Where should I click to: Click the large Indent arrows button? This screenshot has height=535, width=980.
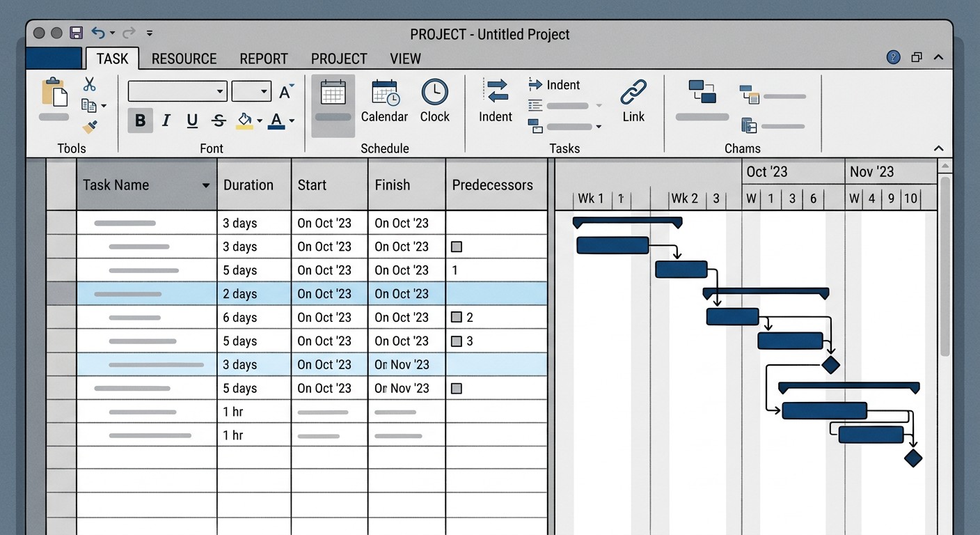496,101
